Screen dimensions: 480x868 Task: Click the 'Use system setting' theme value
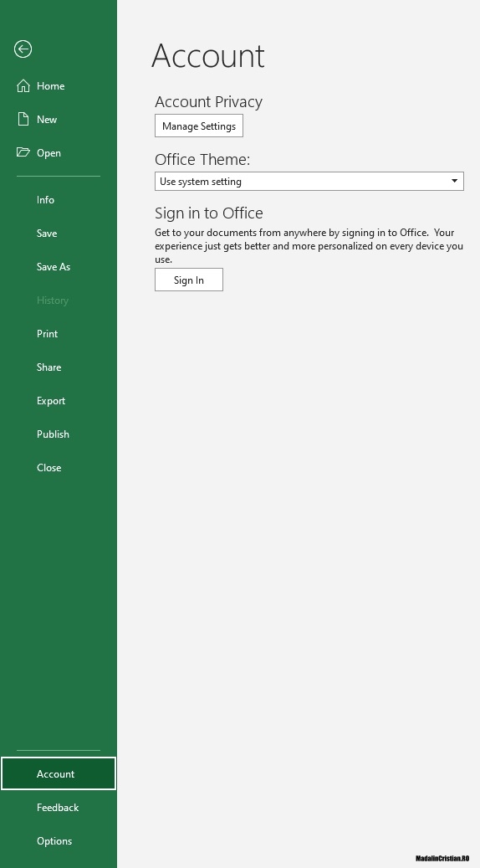(201, 182)
